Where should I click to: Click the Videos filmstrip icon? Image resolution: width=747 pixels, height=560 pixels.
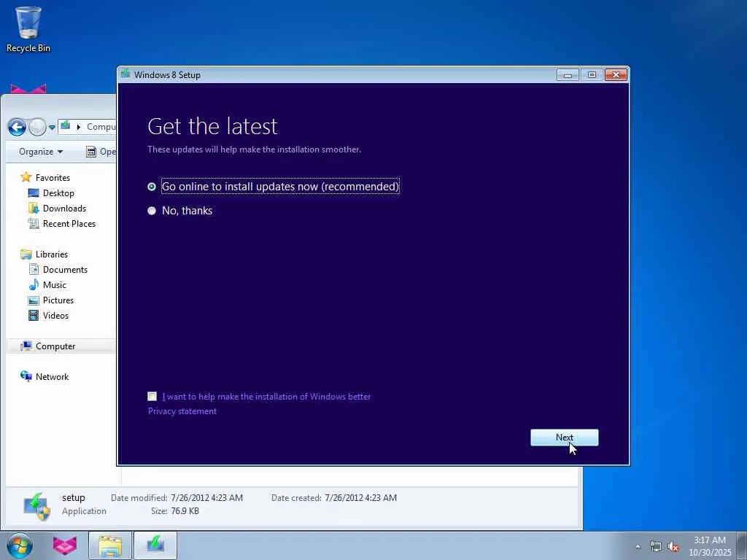pyautogui.click(x=34, y=315)
